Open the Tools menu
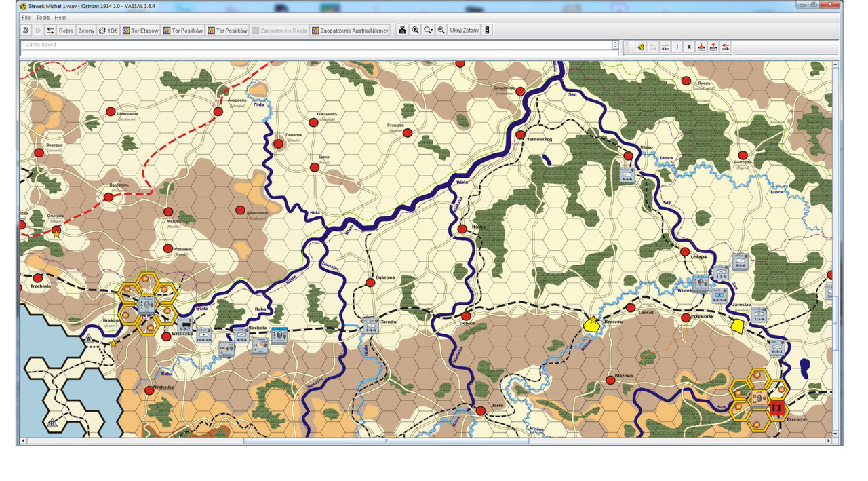This screenshot has width=868, height=481. [x=43, y=17]
